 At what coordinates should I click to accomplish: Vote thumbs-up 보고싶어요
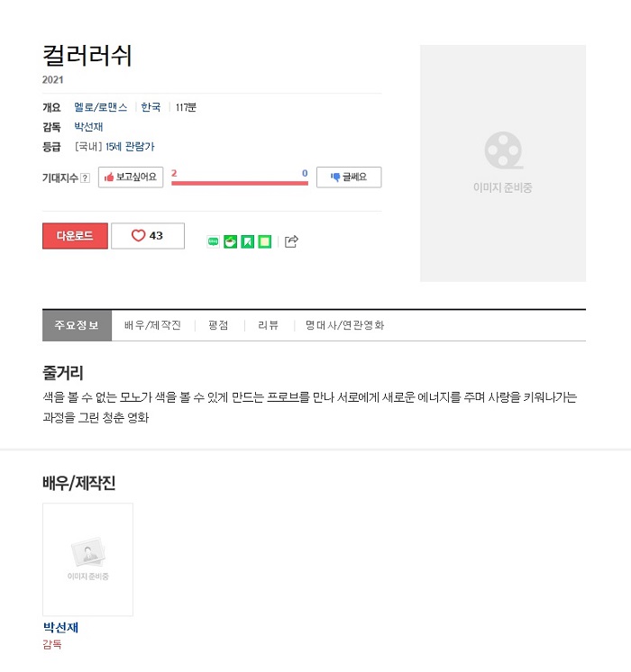[131, 177]
